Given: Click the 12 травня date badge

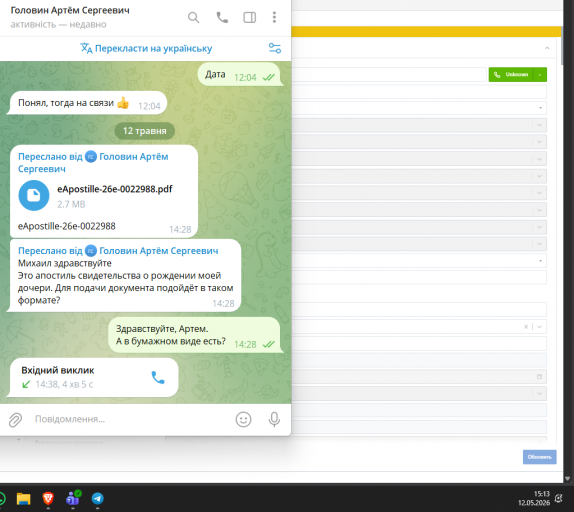Looking at the screenshot, I should pos(145,131).
